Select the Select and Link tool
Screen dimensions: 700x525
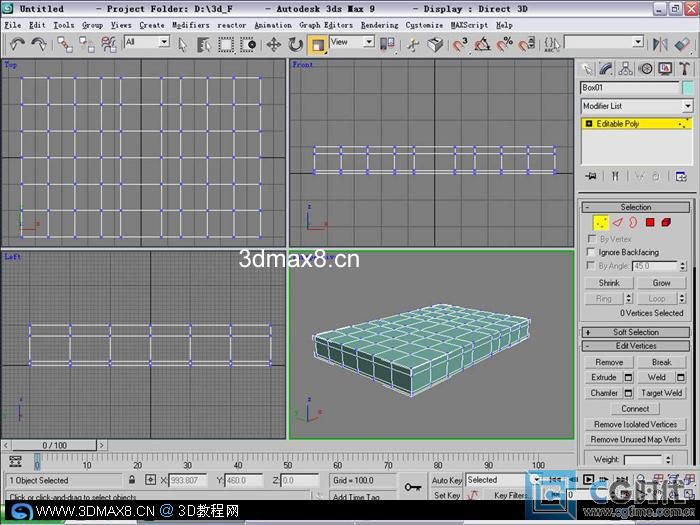65,44
